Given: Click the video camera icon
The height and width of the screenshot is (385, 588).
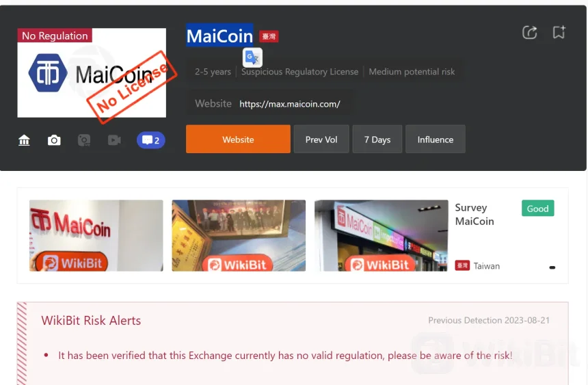Looking at the screenshot, I should 114,140.
